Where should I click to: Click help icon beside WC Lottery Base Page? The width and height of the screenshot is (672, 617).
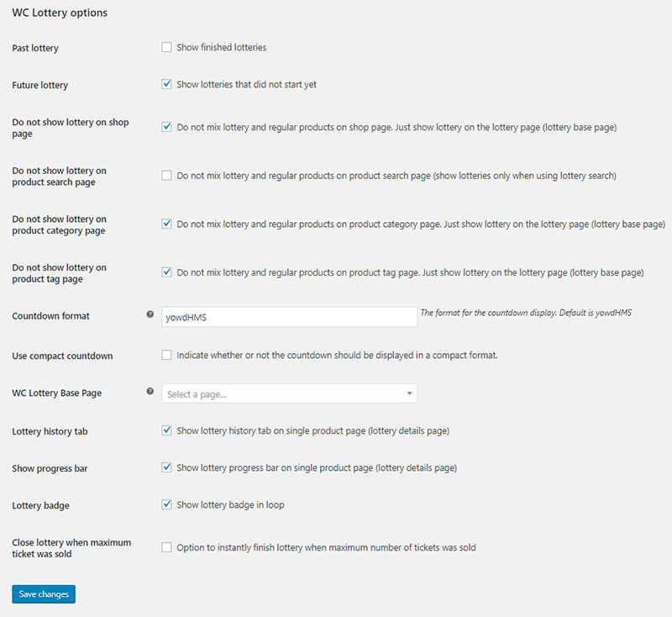150,391
